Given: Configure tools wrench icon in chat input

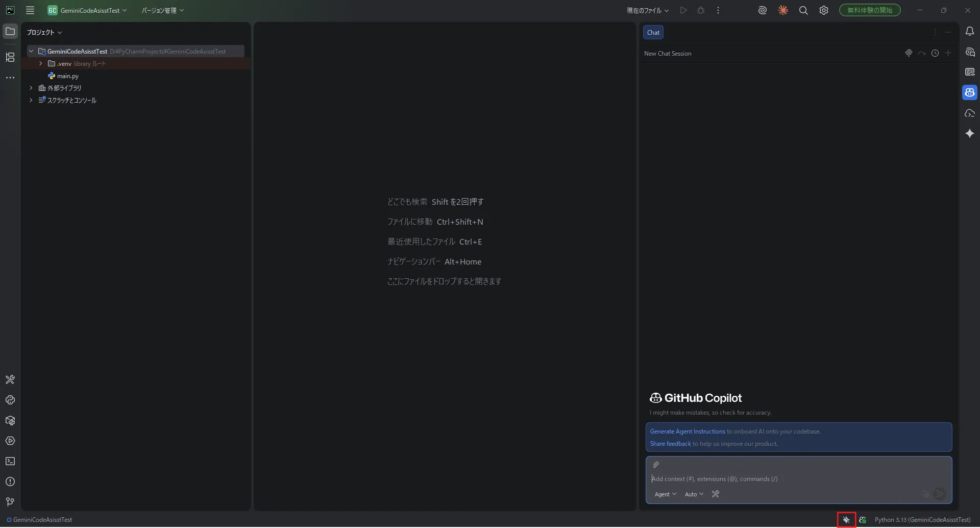Looking at the screenshot, I should (716, 494).
